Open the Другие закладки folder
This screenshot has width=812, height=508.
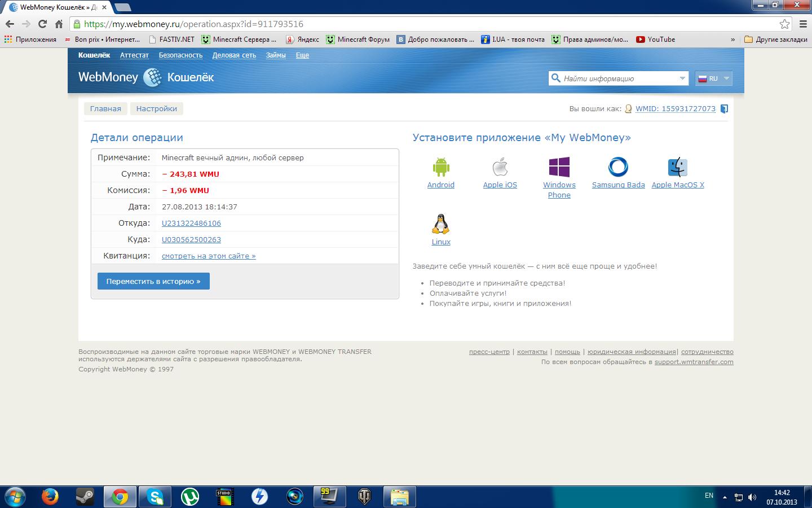[x=776, y=40]
